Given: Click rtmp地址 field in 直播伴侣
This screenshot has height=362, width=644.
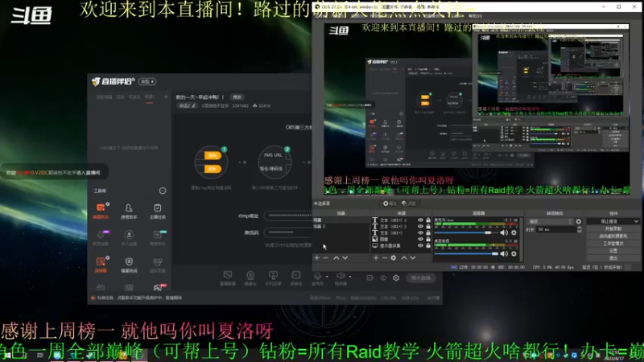Looking at the screenshot, I should pyautogui.click(x=287, y=216).
